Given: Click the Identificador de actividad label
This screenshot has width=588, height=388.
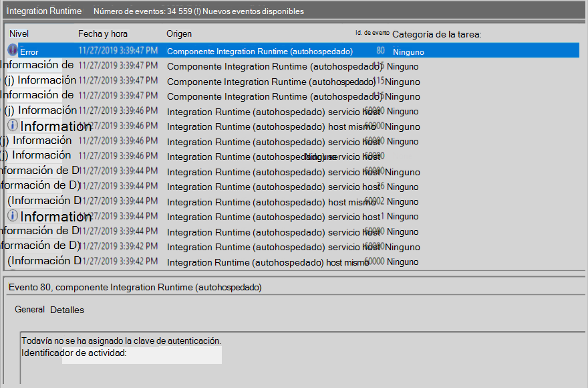Looking at the screenshot, I should click(74, 353).
